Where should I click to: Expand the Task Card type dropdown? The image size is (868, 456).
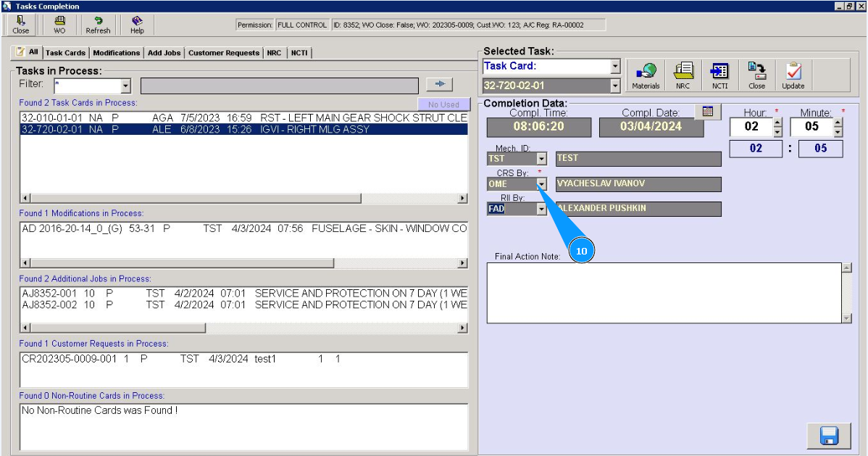click(615, 67)
